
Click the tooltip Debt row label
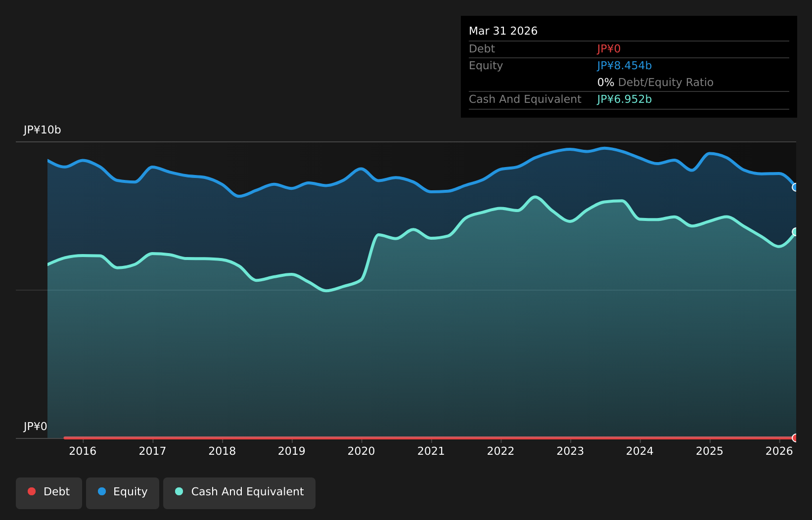click(482, 49)
